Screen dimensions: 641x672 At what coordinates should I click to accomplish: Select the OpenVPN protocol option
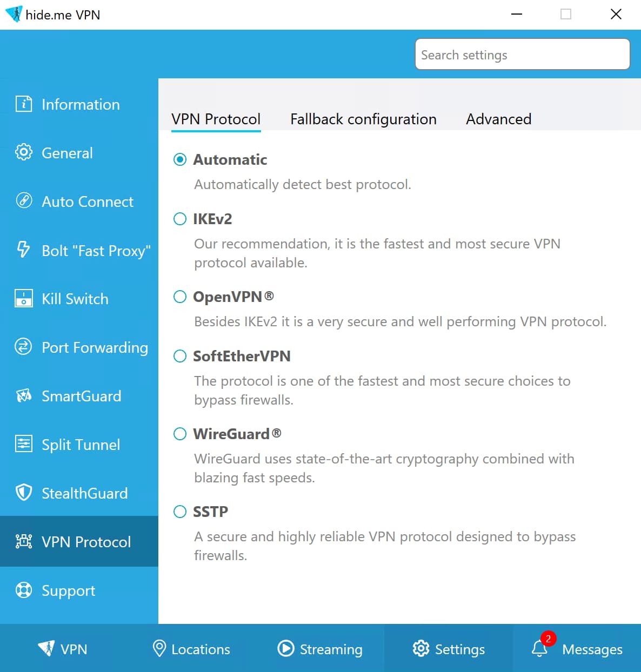coord(180,297)
